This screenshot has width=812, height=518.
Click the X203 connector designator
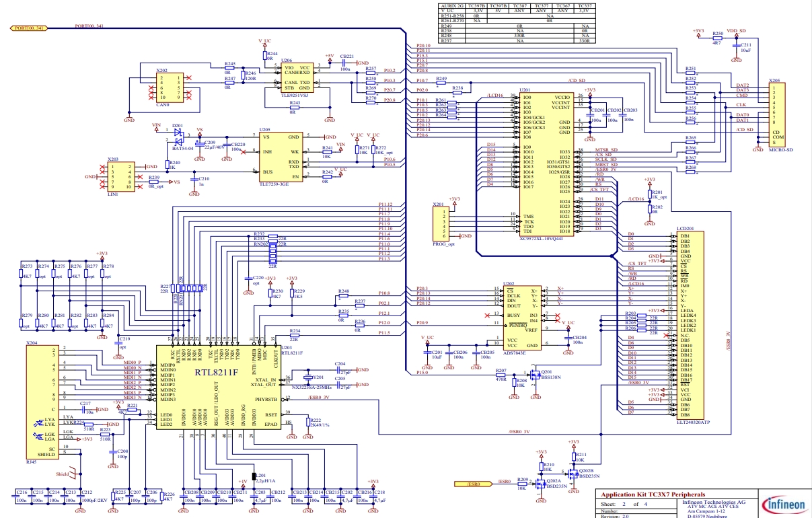tap(113, 160)
